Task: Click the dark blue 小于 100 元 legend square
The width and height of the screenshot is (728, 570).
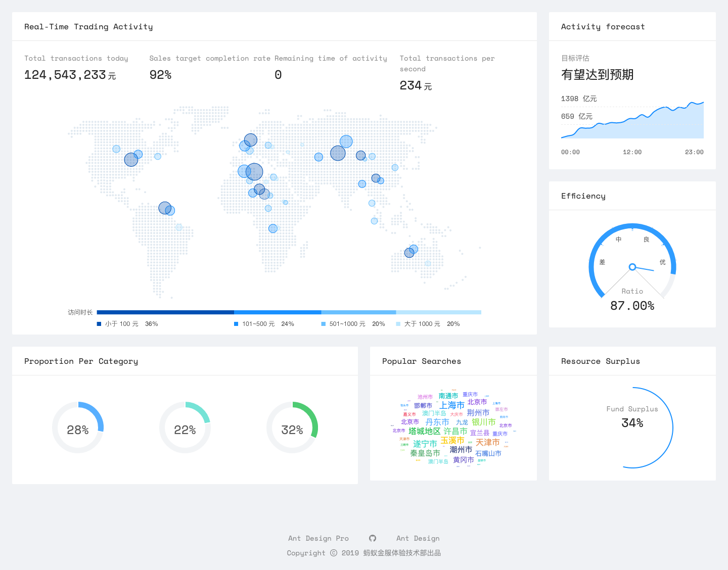Action: tap(99, 324)
